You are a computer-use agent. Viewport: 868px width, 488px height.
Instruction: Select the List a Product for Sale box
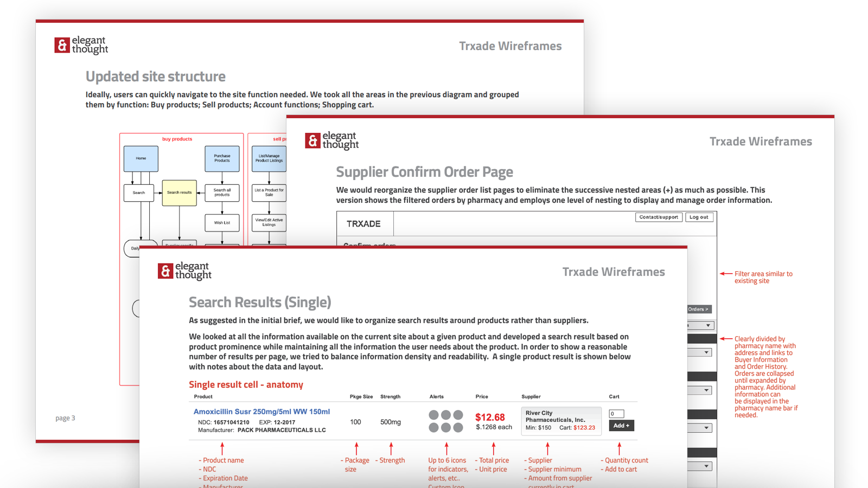(269, 192)
